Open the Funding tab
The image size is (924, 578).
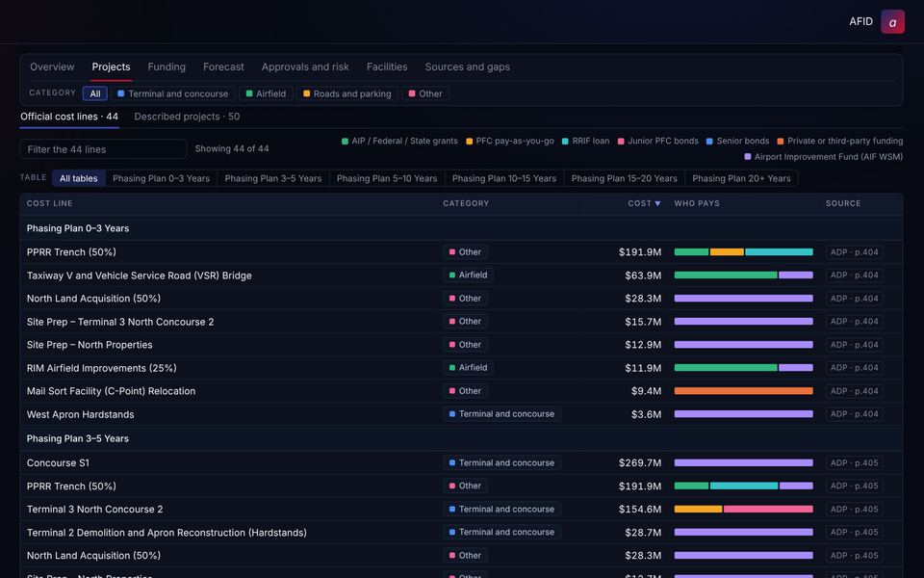pyautogui.click(x=167, y=66)
